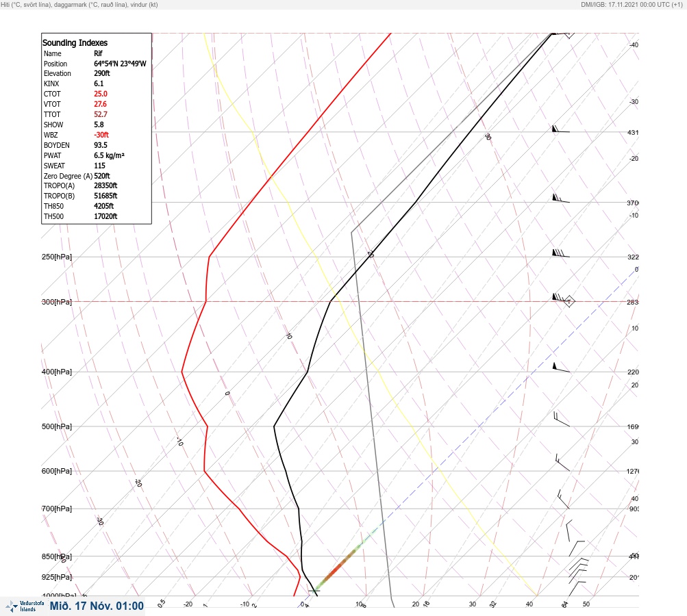Click the 700[hPa] pressure label
The image size is (687, 616).
click(x=57, y=509)
